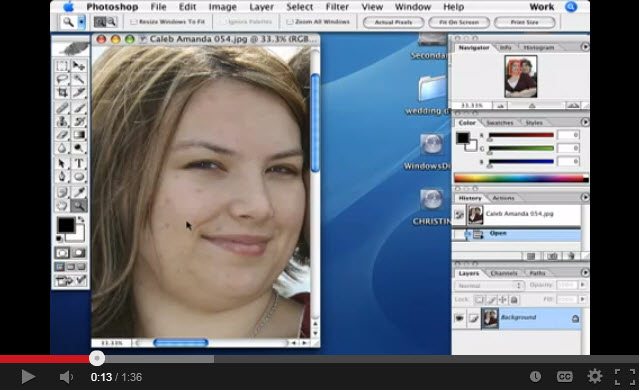Select the Blur tool

coord(62,148)
